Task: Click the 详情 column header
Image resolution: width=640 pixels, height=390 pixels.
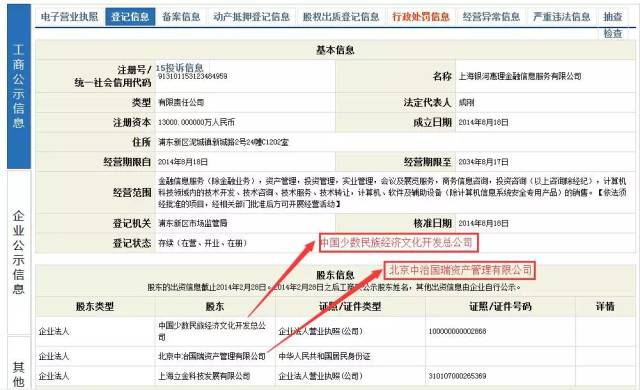Action: [605, 306]
